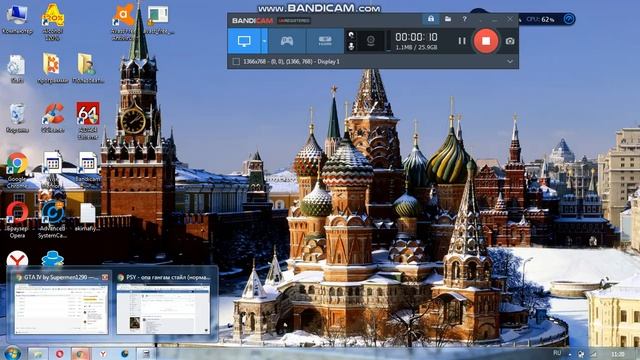Pause the Bandicam recording
The image size is (640, 360).
[x=462, y=41]
